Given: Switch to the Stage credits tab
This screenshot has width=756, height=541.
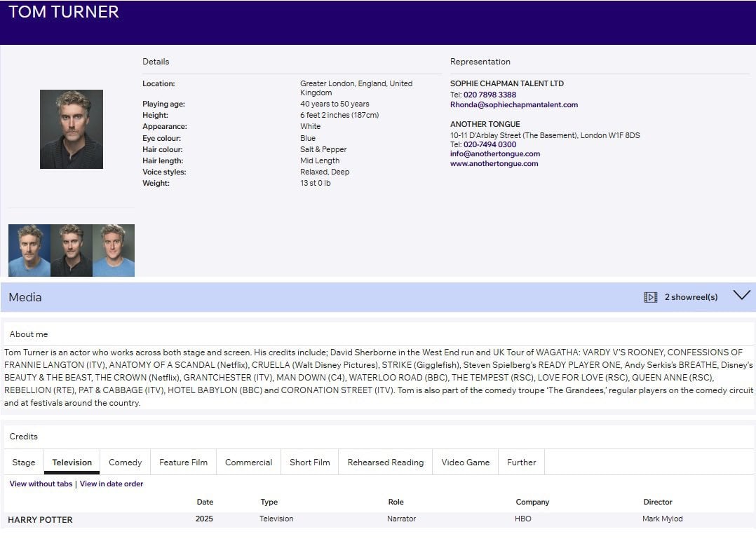Looking at the screenshot, I should click(24, 463).
